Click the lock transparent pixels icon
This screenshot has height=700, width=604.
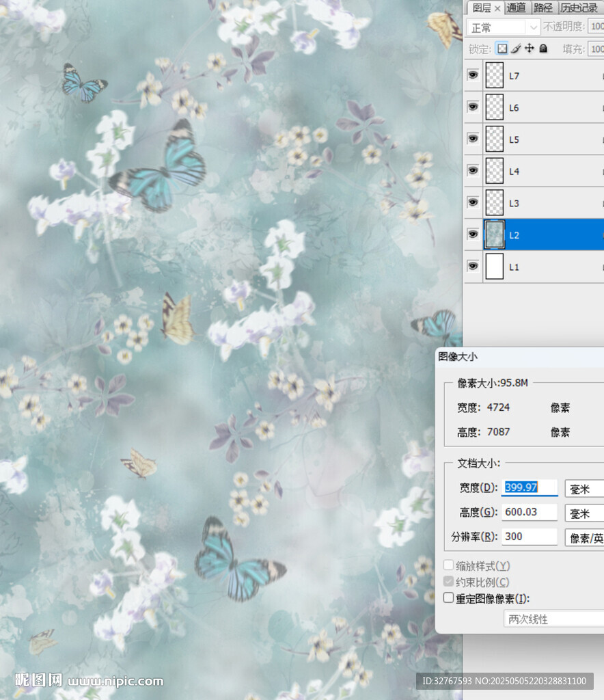(502, 49)
